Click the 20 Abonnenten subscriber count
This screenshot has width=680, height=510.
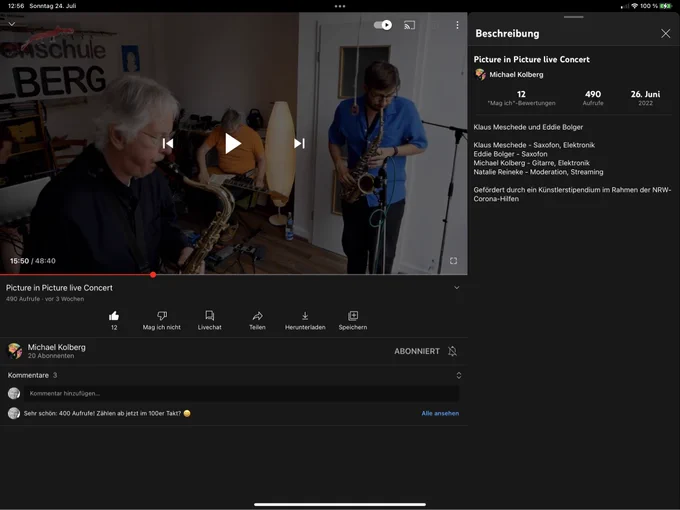pos(51,356)
